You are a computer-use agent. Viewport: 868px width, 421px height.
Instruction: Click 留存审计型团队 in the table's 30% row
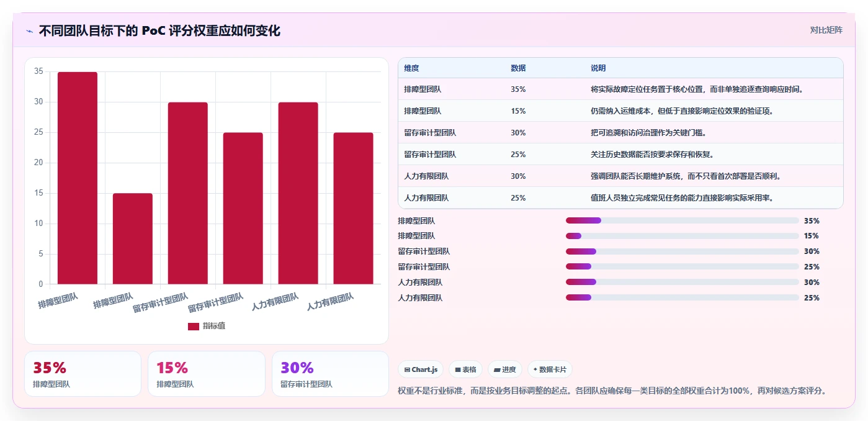coord(430,133)
